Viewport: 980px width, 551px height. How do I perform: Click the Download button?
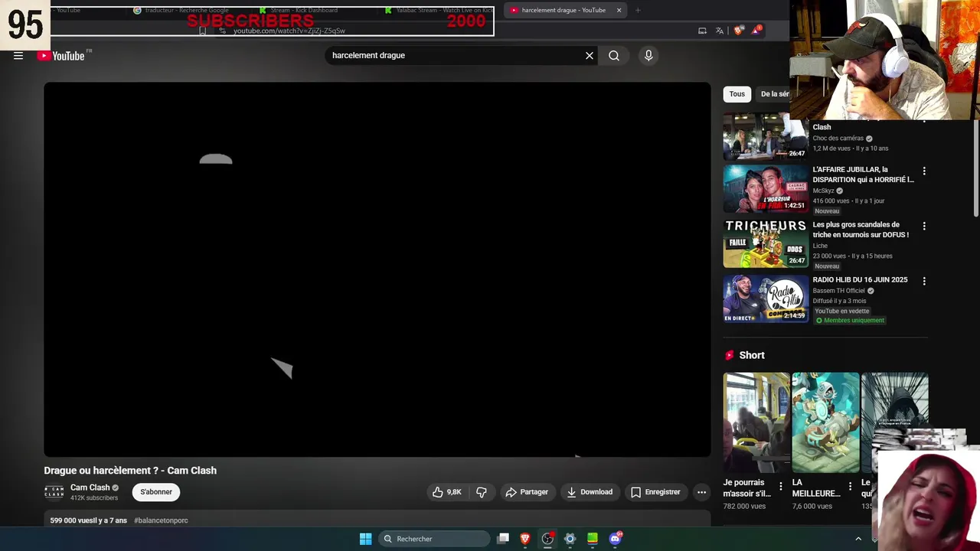click(x=590, y=492)
